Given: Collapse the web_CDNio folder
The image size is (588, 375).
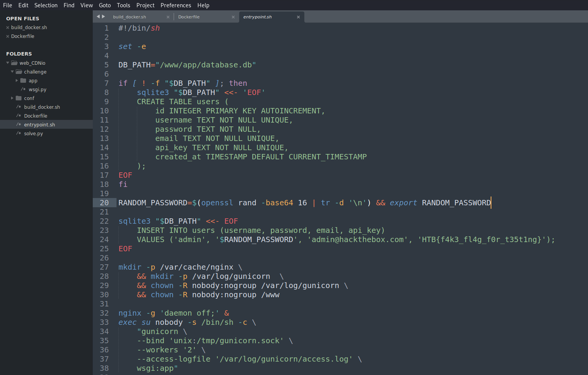Looking at the screenshot, I should tap(8, 63).
